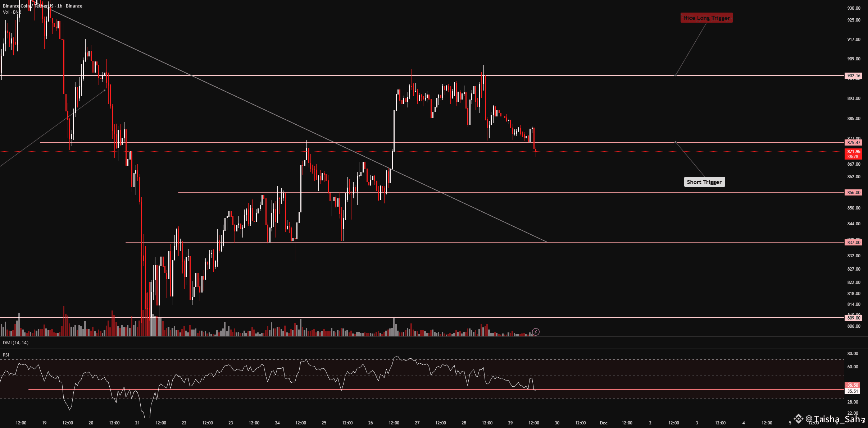Select the 'Nice Long Trigger' red label
This screenshot has height=428, width=868.
pyautogui.click(x=706, y=18)
